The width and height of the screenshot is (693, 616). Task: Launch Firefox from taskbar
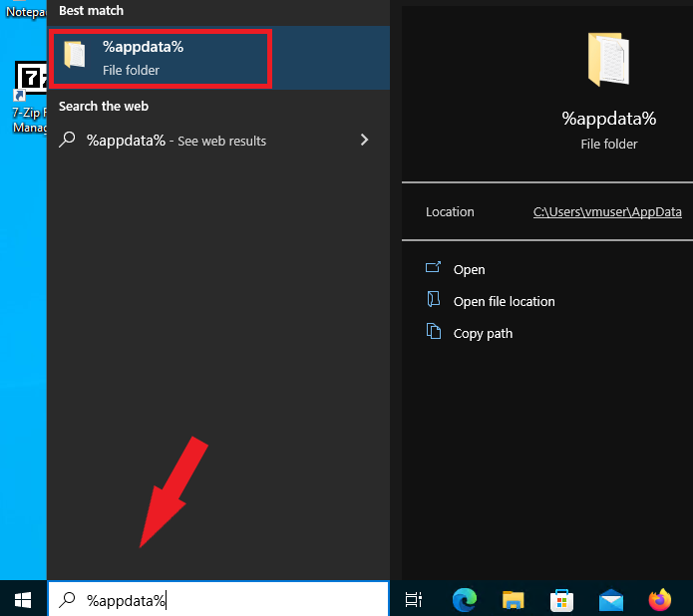tap(660, 600)
